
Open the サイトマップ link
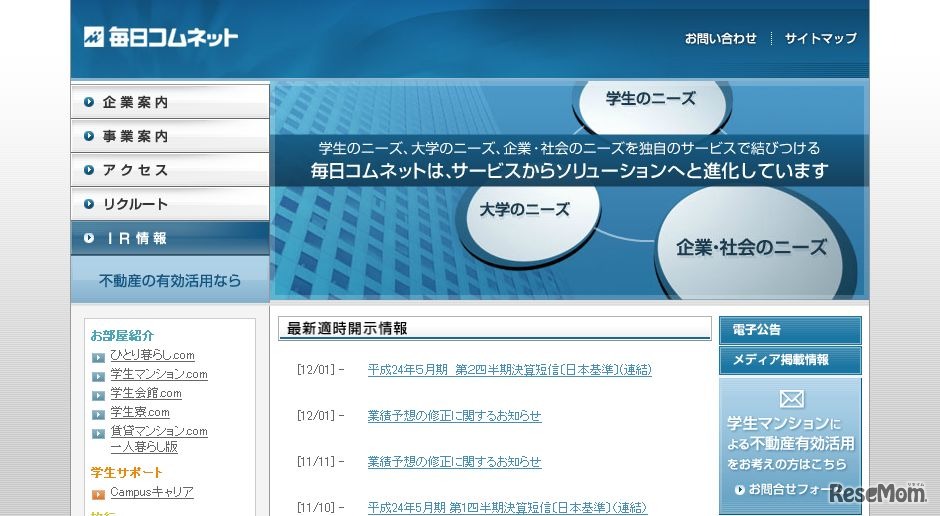coord(821,38)
